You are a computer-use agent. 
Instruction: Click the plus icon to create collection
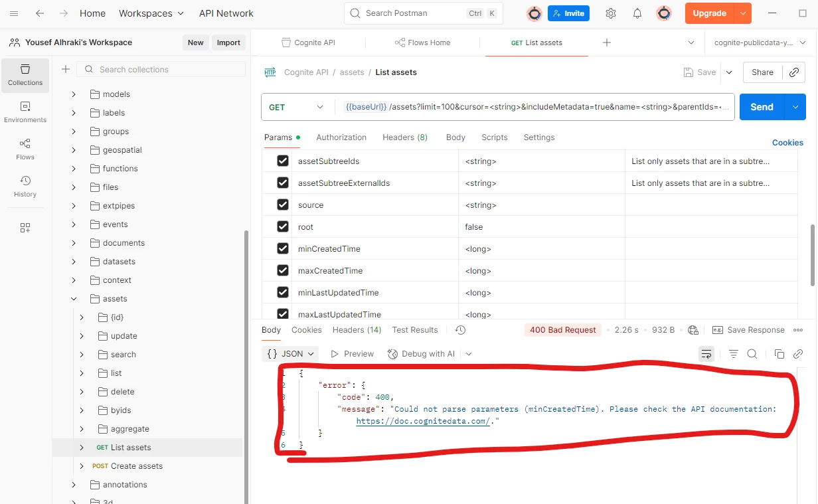pyautogui.click(x=66, y=69)
